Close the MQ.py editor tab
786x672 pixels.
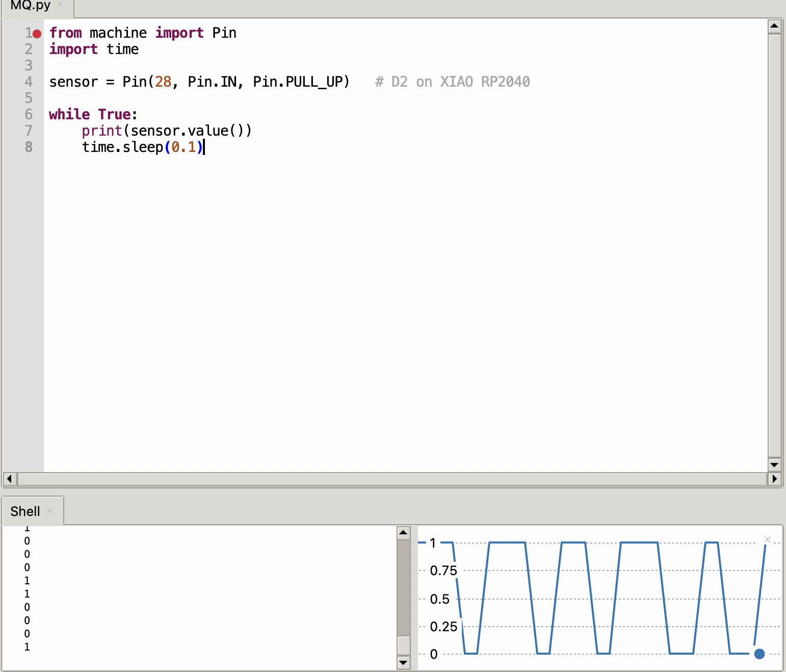pyautogui.click(x=60, y=5)
